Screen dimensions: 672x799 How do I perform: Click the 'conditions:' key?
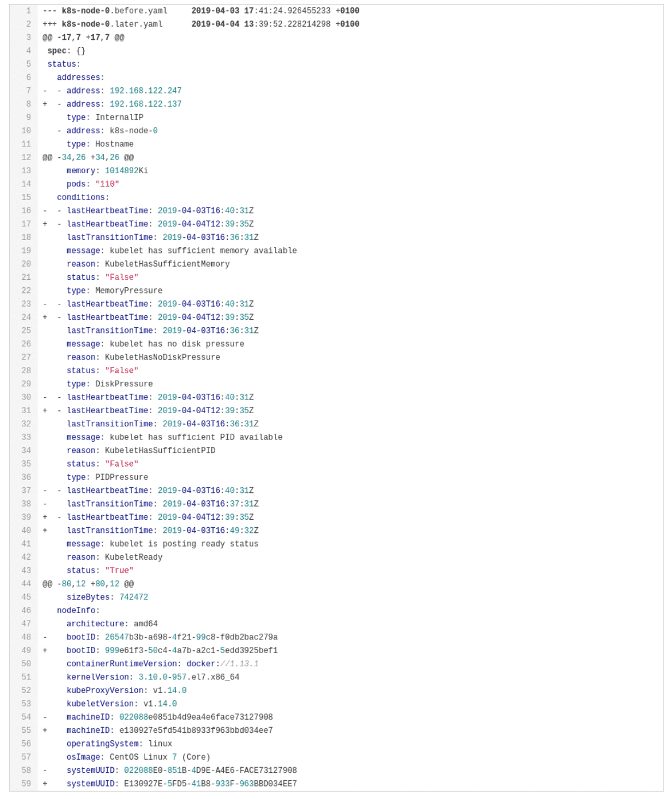click(x=83, y=197)
